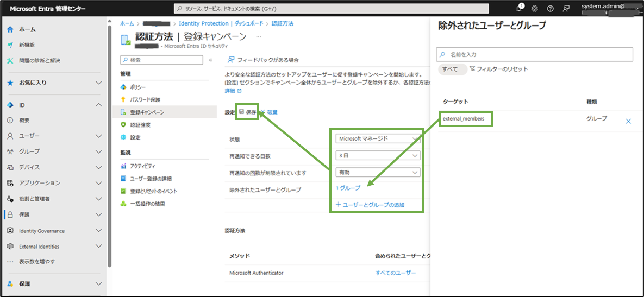Click the 認証方法 breadcrumb link
Screen dimensions: 644x297
click(x=283, y=24)
